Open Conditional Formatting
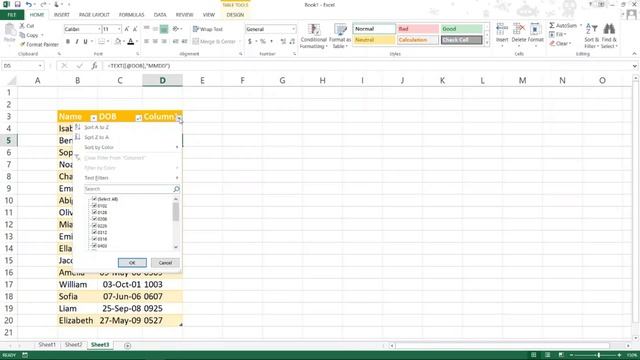This screenshot has height=360, width=640. 313,36
